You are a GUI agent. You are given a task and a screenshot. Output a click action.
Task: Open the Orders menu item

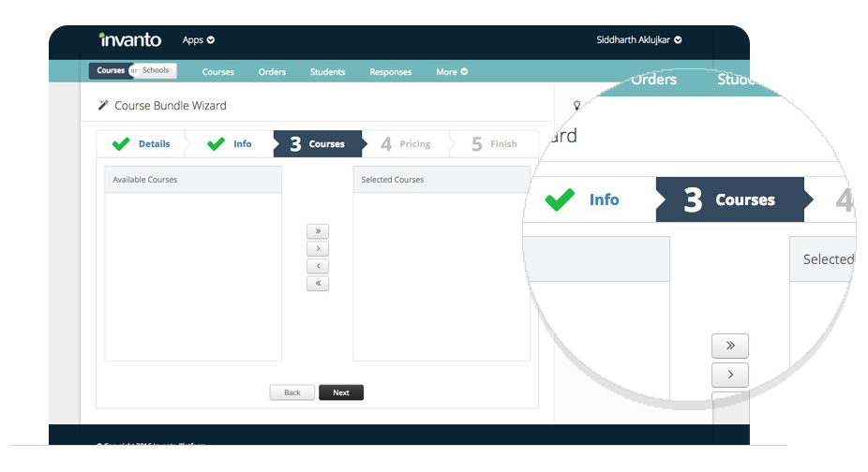[x=272, y=72]
